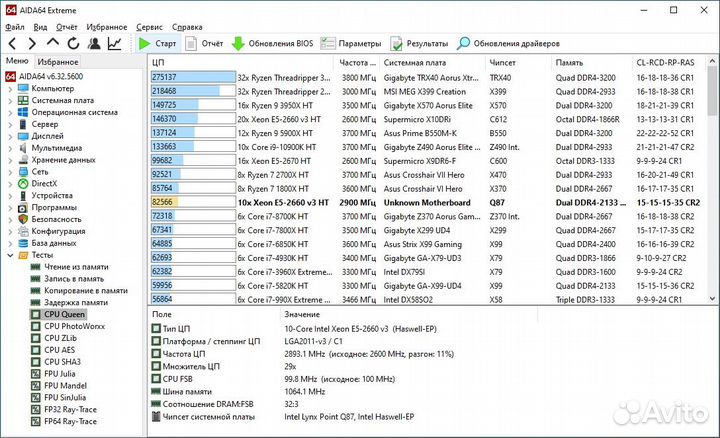Screen dimensions: 720x438
Task: Click the 275137 Threadripper result bar
Action: (193, 77)
